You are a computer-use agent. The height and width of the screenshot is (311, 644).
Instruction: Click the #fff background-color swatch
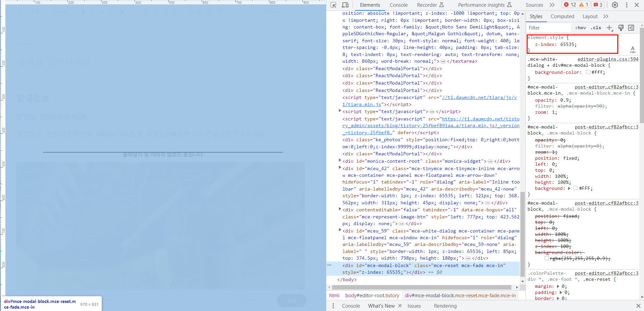pyautogui.click(x=588, y=72)
